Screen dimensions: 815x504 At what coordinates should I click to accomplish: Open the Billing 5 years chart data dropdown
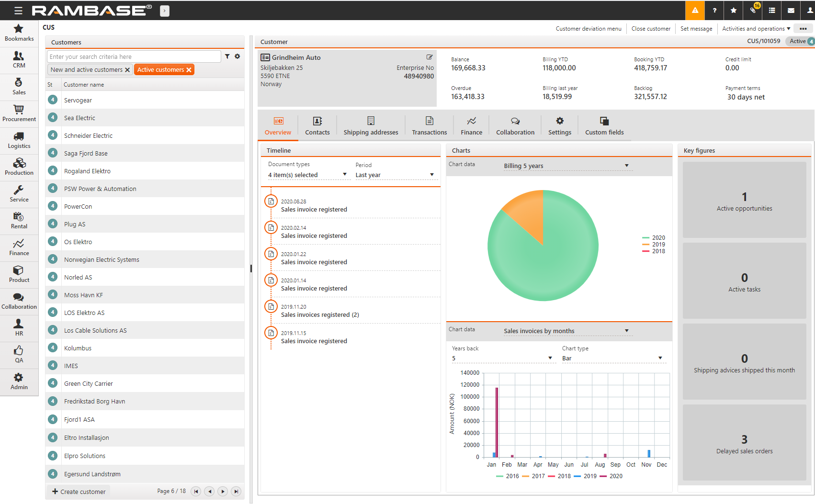tap(626, 166)
